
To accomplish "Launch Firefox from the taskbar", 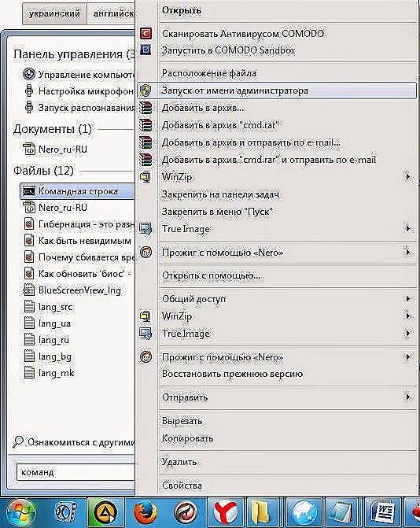I will [x=146, y=513].
